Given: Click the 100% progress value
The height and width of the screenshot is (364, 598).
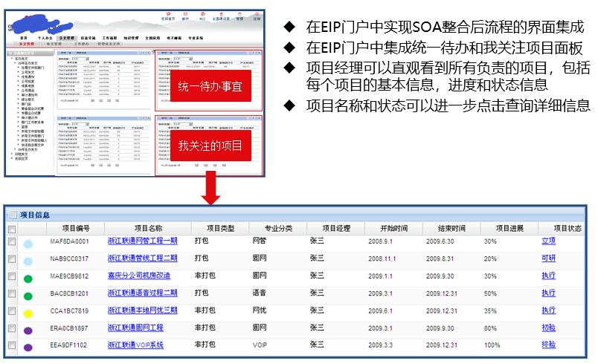Looking at the screenshot, I should (x=492, y=345).
